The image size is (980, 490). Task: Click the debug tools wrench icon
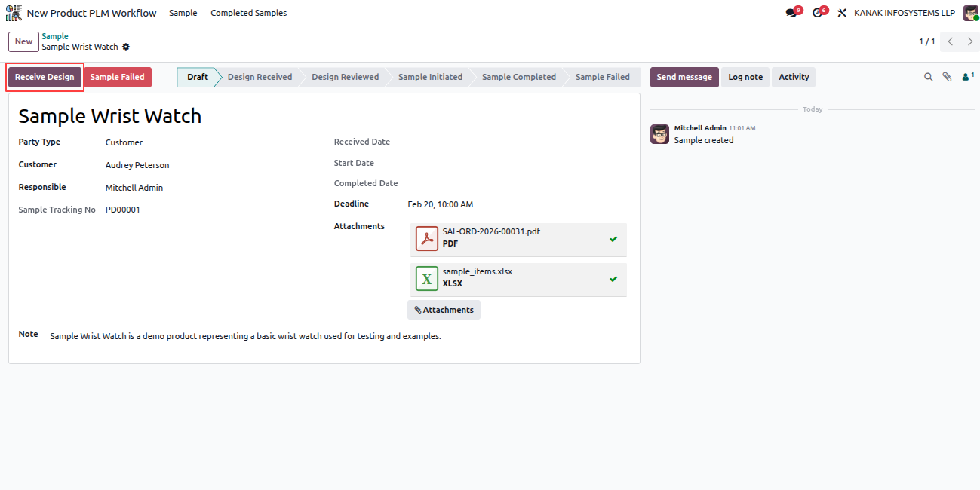click(x=842, y=13)
